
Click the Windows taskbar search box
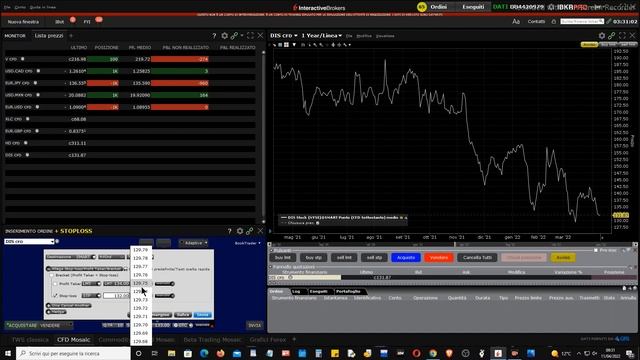[x=73, y=353]
